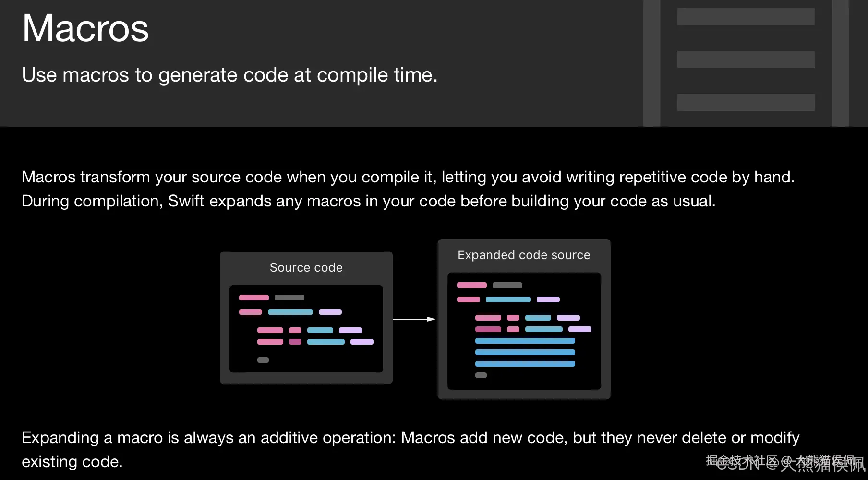Image resolution: width=868 pixels, height=480 pixels.
Task: Click the small gray bar ending the Source code block
Action: (263, 360)
